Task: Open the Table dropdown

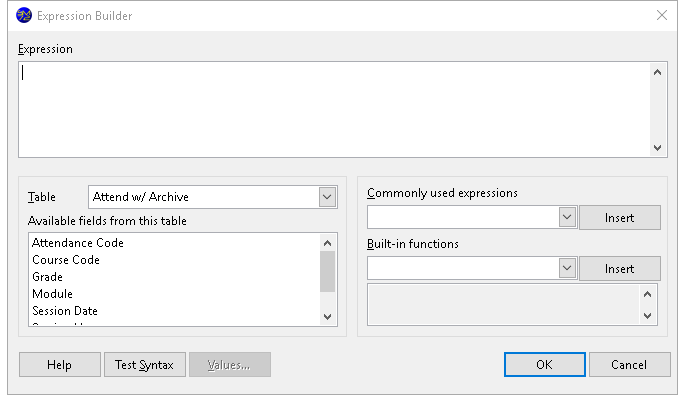Action: tap(327, 197)
